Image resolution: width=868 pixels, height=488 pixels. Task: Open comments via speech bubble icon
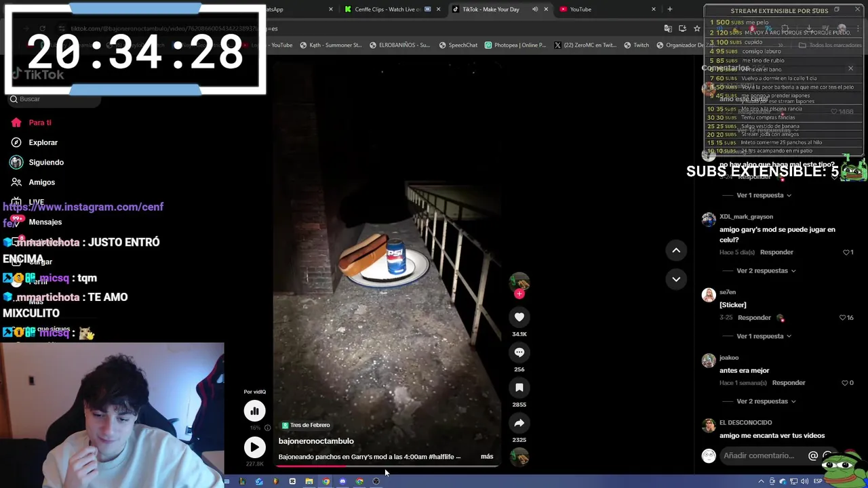[x=519, y=352]
